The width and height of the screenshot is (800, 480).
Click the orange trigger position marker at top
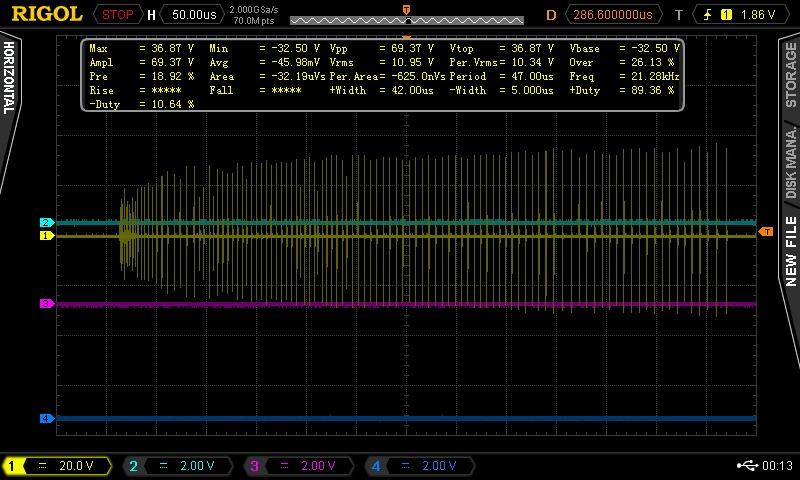coord(406,10)
